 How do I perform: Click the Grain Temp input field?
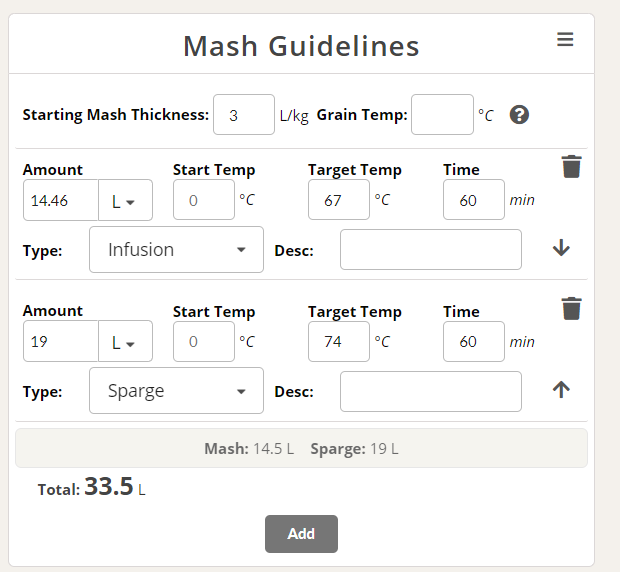(442, 115)
